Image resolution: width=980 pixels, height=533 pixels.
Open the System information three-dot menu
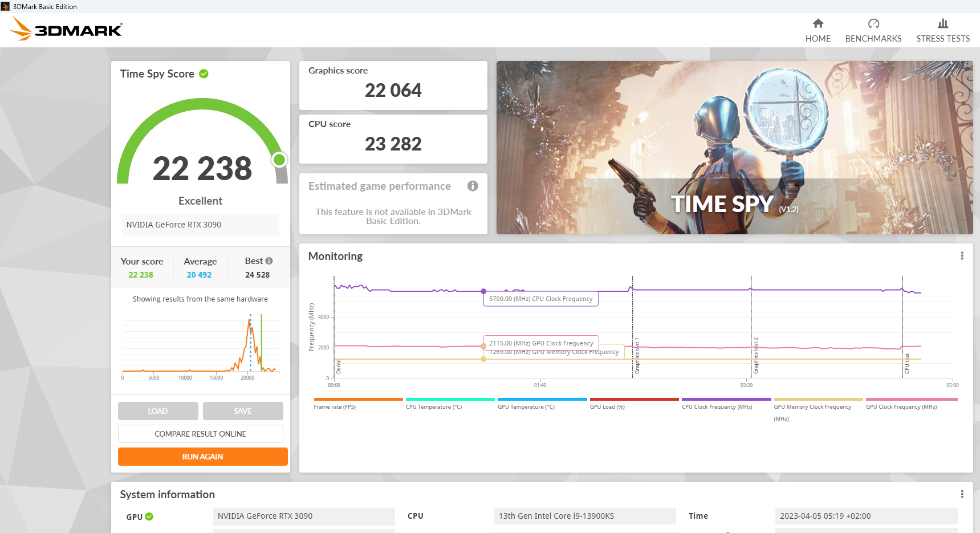[x=962, y=494]
